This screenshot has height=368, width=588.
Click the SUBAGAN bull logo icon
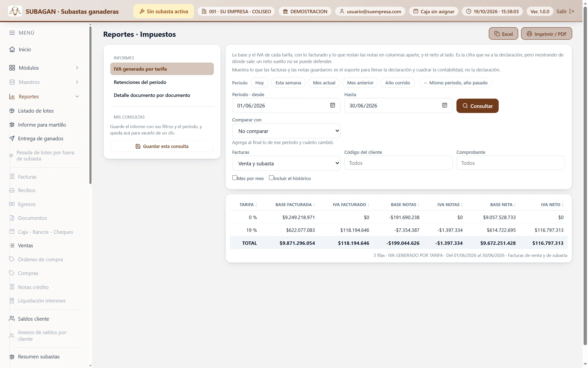pyautogui.click(x=15, y=11)
